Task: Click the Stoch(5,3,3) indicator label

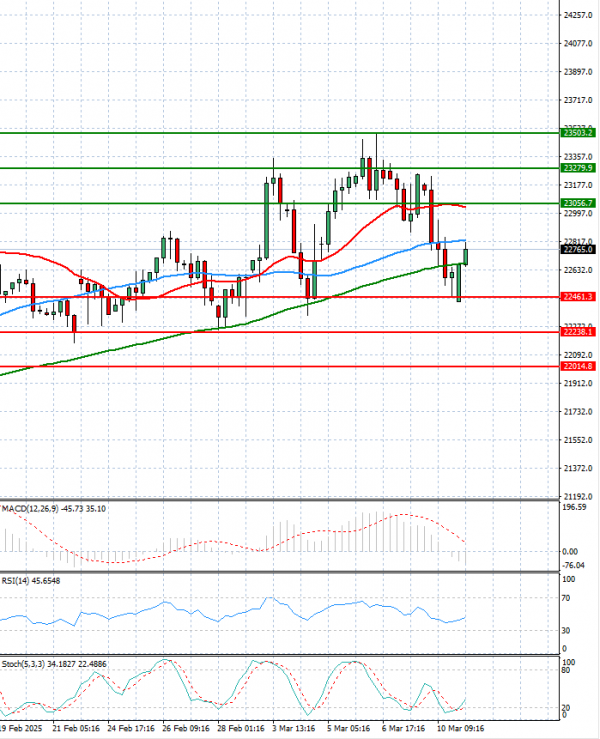Action: click(54, 664)
